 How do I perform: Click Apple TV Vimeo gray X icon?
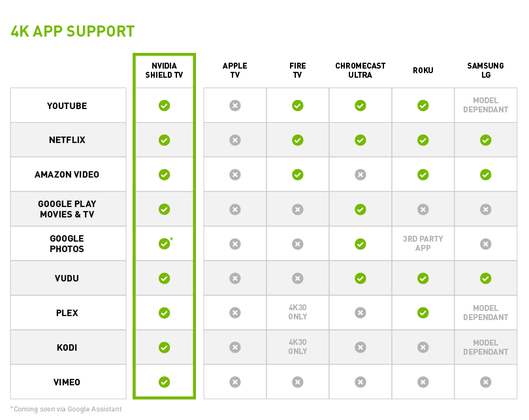235,382
